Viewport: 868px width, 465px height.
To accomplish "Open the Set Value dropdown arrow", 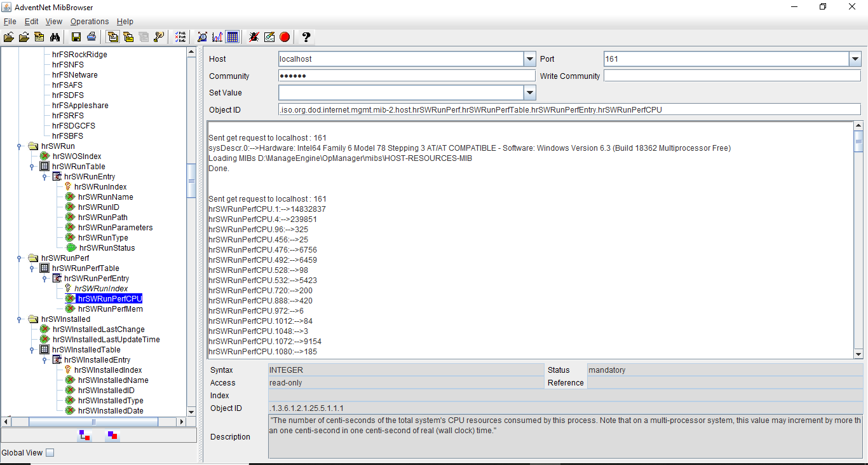I will coord(530,93).
